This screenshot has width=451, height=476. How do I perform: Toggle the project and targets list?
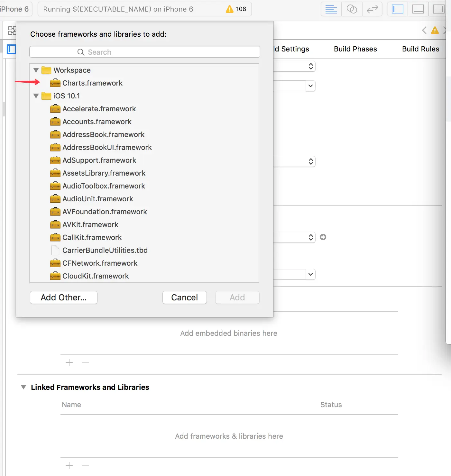pos(11,49)
